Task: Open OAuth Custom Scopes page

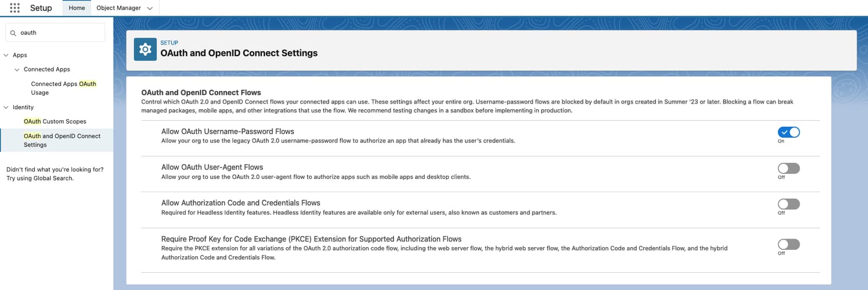Action: click(55, 121)
